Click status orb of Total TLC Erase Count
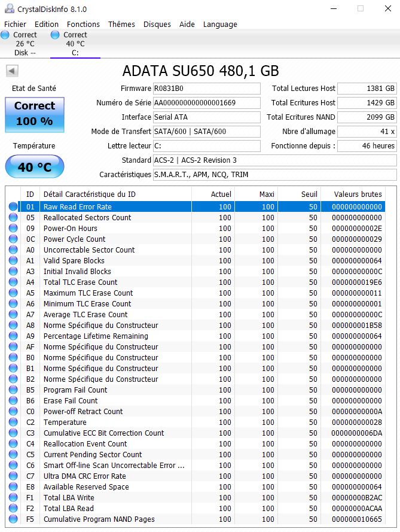 click(x=13, y=282)
